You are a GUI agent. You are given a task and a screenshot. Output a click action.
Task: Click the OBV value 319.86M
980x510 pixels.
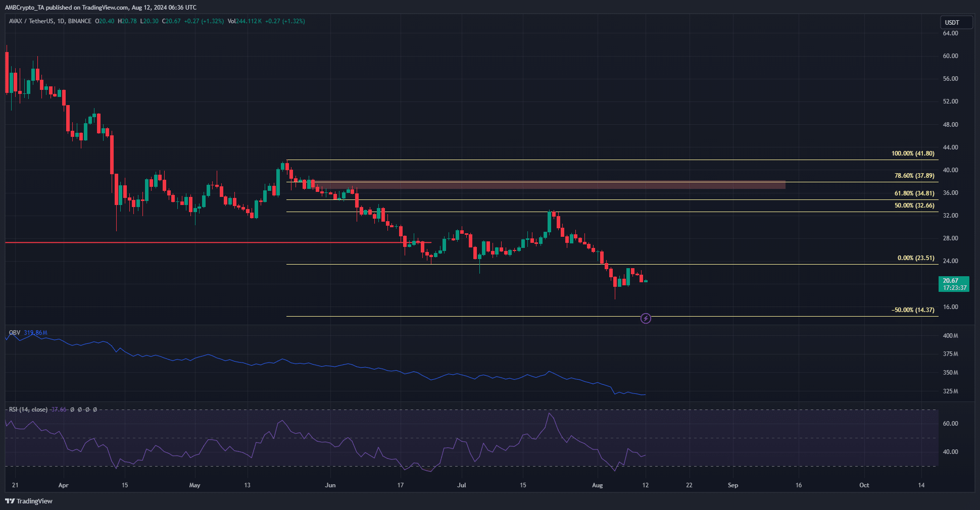(x=35, y=333)
